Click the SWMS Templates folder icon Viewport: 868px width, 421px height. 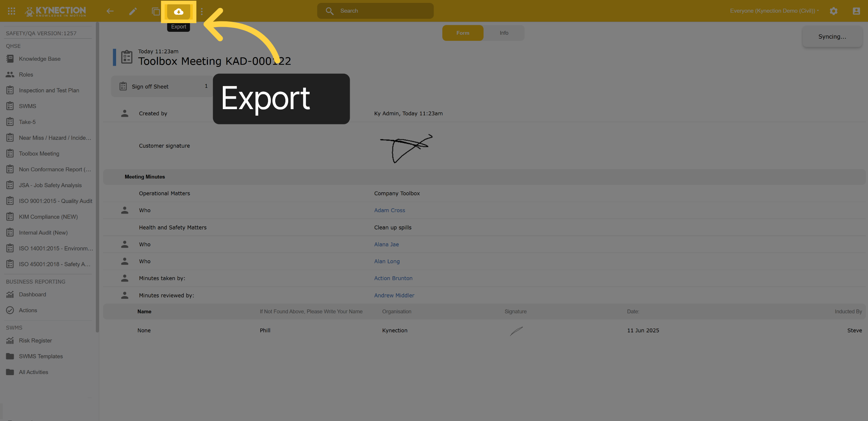[10, 356]
